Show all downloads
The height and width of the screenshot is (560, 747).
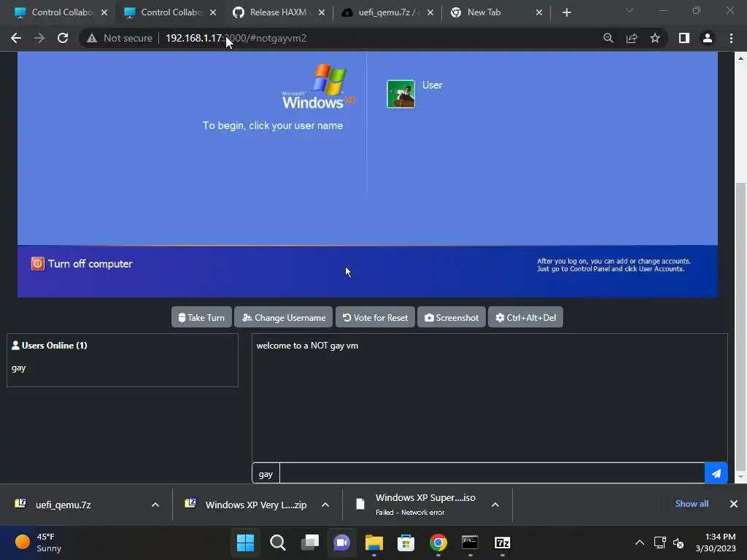pyautogui.click(x=692, y=504)
